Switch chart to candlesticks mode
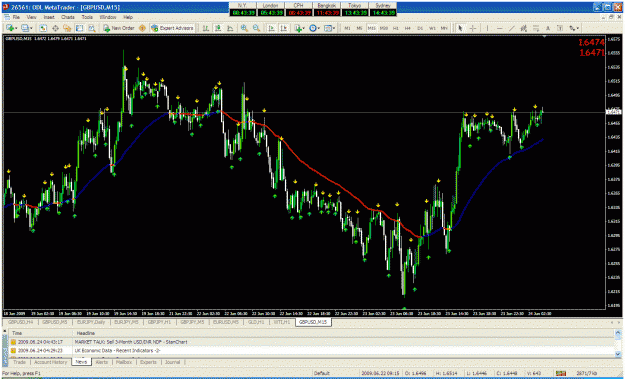 pos(218,28)
